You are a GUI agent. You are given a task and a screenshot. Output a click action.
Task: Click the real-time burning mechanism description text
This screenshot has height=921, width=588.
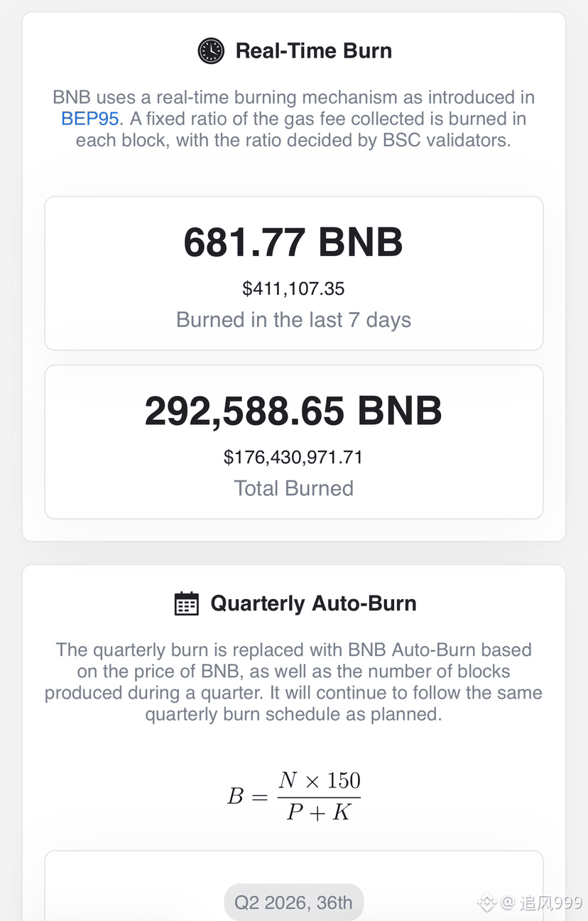[294, 119]
